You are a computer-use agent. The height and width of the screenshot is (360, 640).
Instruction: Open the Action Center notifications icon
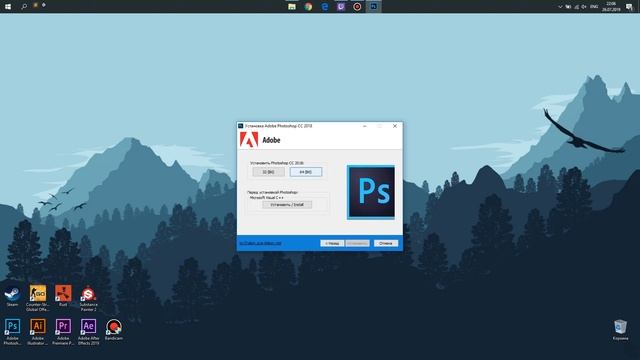(x=629, y=7)
